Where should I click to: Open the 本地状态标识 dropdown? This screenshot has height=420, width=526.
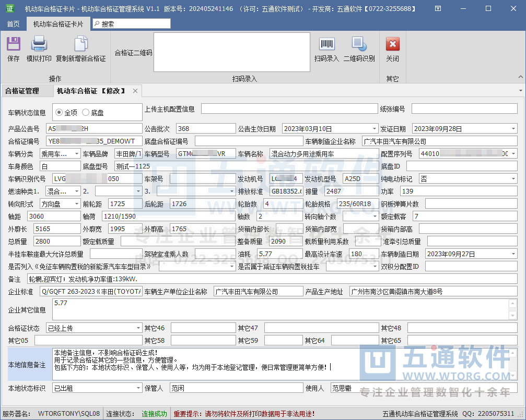coord(138,388)
